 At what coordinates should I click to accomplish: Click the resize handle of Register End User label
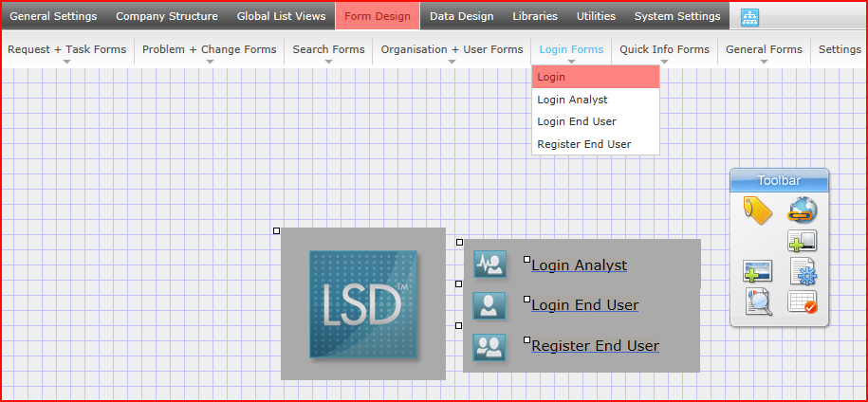pyautogui.click(x=527, y=339)
